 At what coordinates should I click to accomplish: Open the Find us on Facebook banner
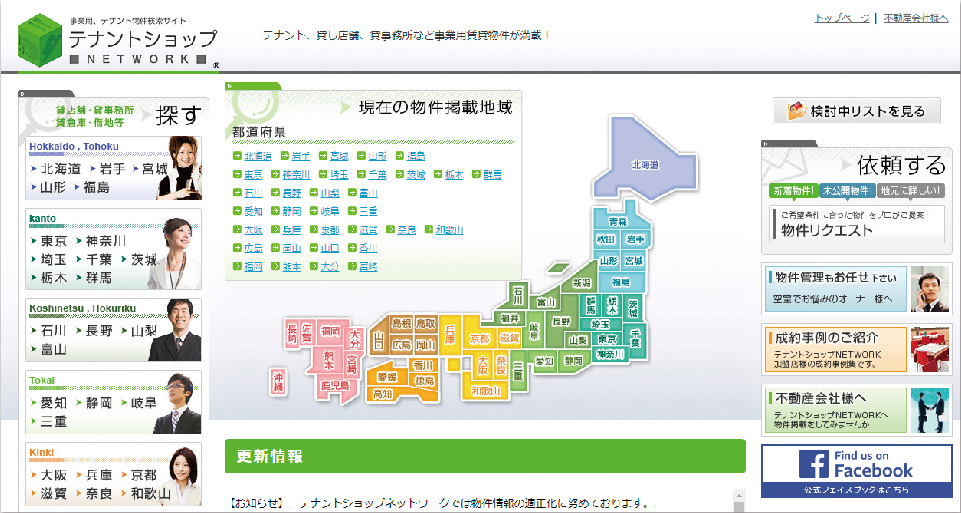click(856, 471)
